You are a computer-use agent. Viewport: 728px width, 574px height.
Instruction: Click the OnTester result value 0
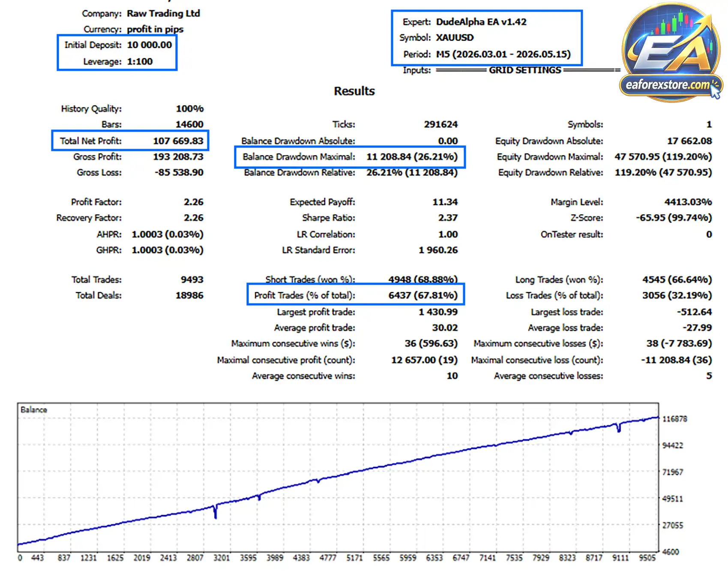pos(709,234)
